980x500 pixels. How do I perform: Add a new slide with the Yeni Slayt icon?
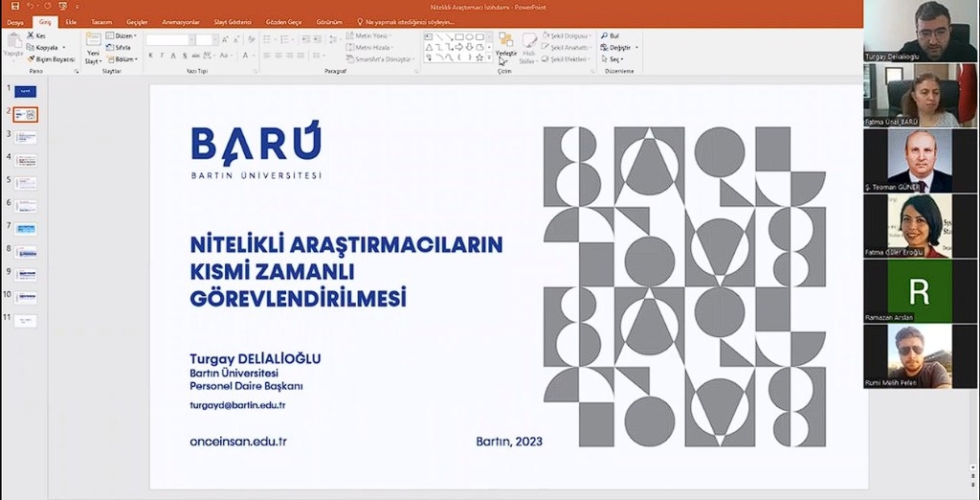tap(94, 39)
